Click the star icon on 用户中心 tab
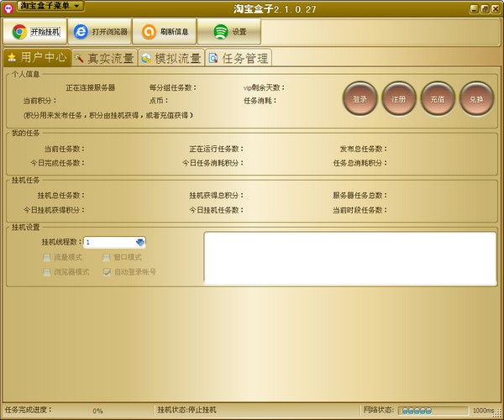The image size is (504, 420). click(12, 57)
